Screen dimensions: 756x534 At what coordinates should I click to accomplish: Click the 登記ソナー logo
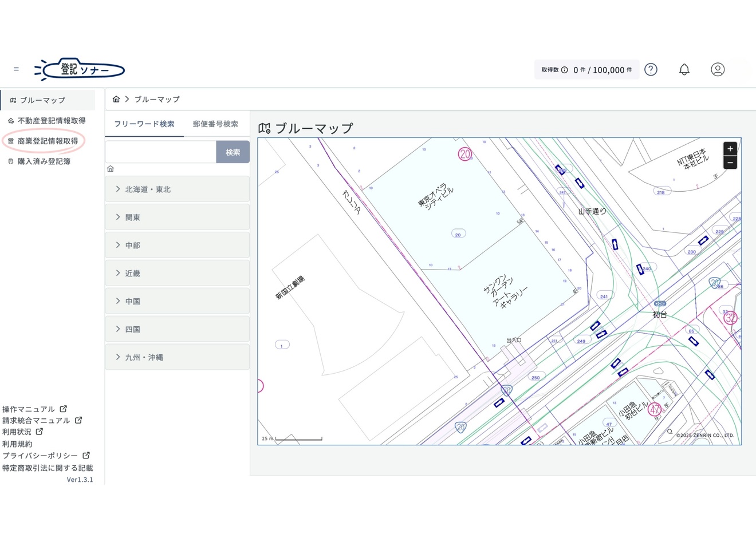click(80, 69)
